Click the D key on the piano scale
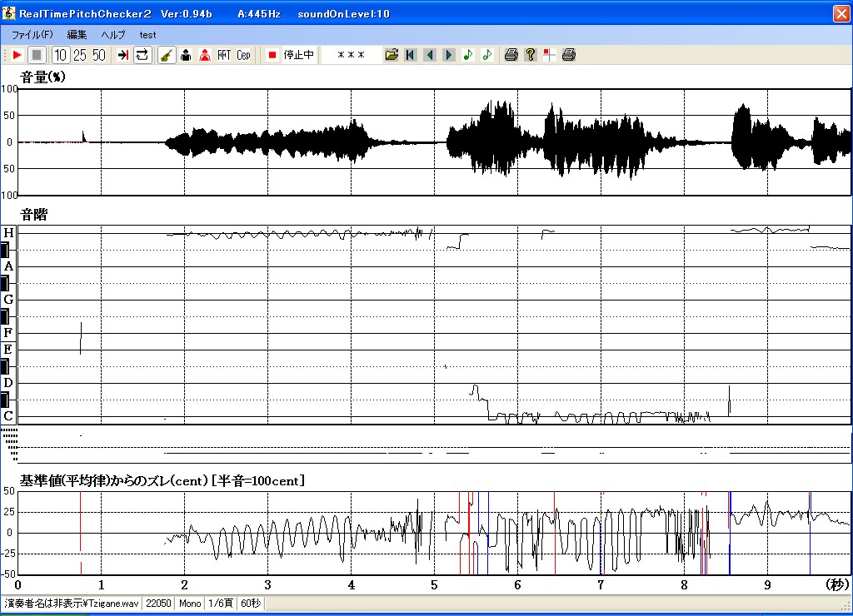This screenshot has width=853, height=616. click(8, 383)
